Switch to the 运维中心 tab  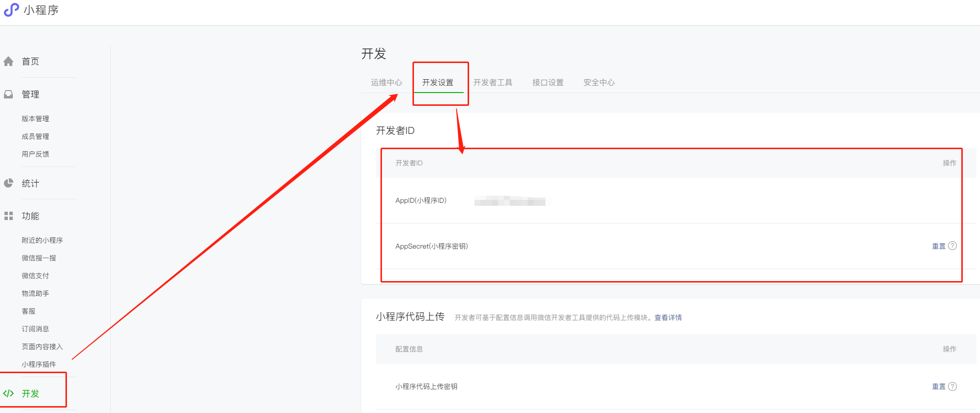click(x=386, y=83)
